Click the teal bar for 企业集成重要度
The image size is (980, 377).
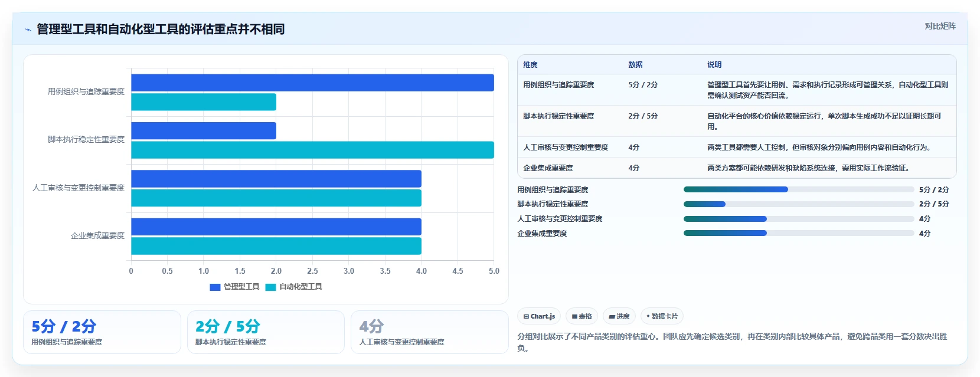coord(276,246)
